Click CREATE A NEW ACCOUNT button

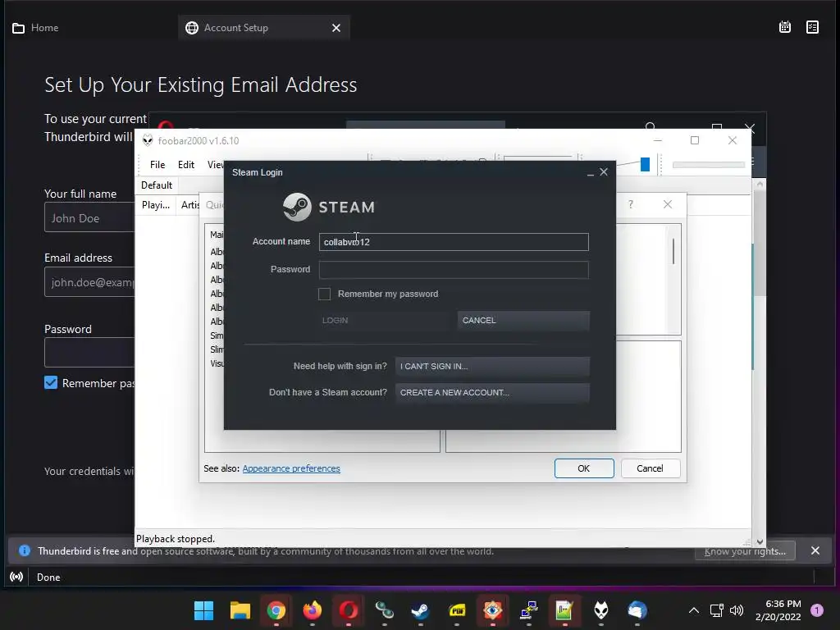(492, 393)
